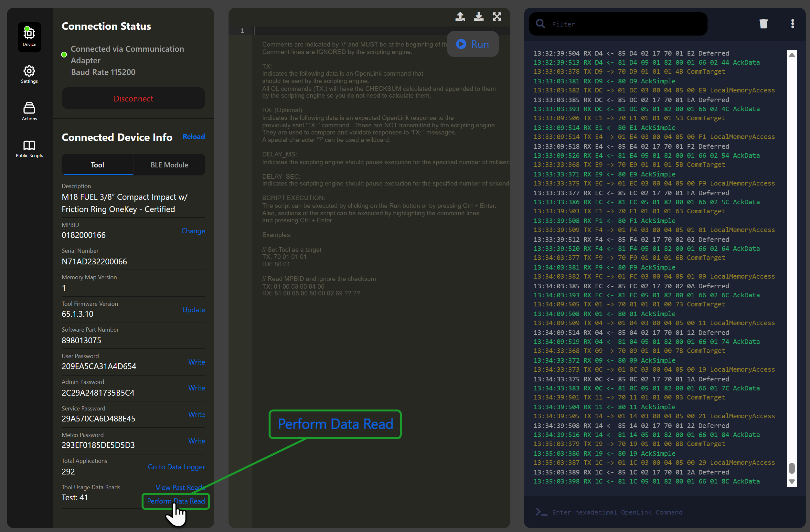This screenshot has width=810, height=532.
Task: Click the log filter search icon
Action: point(540,24)
